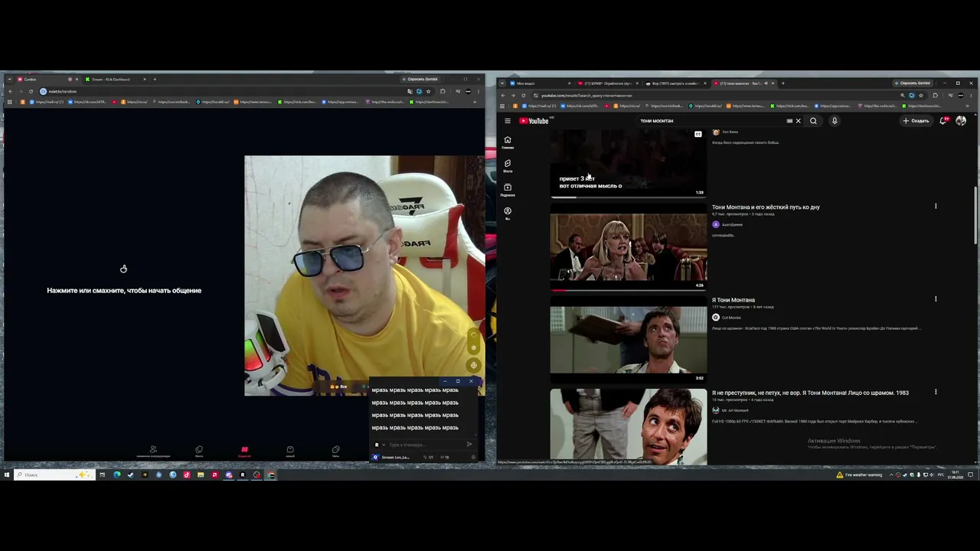This screenshot has height=551, width=980.
Task: Go to YouTube home via the logo
Action: coord(534,121)
